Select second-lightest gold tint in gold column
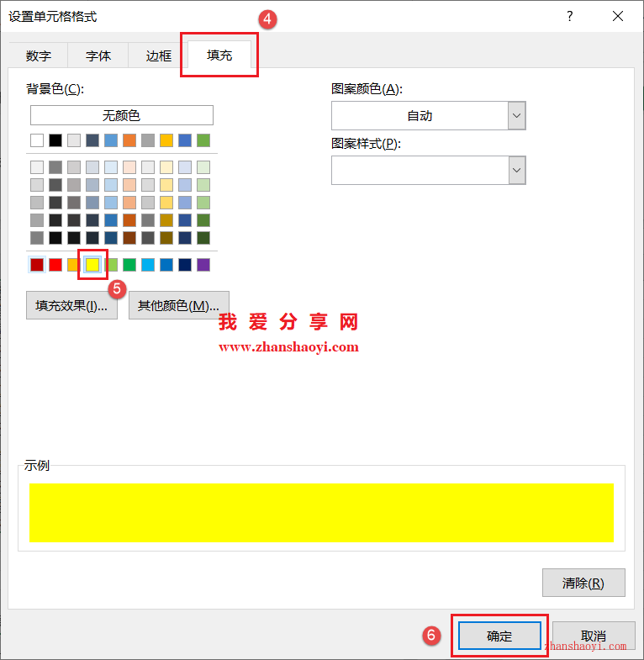The width and height of the screenshot is (644, 660). 166,185
